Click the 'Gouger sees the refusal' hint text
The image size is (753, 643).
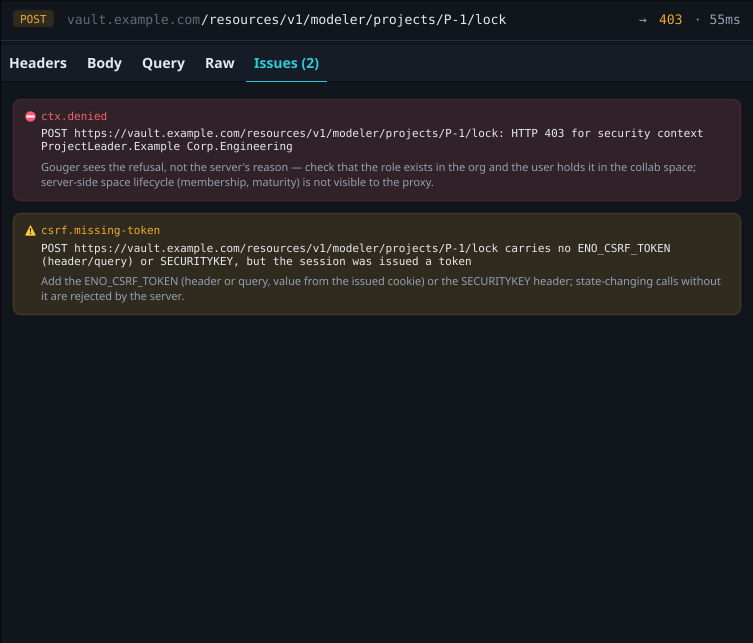coord(368,175)
